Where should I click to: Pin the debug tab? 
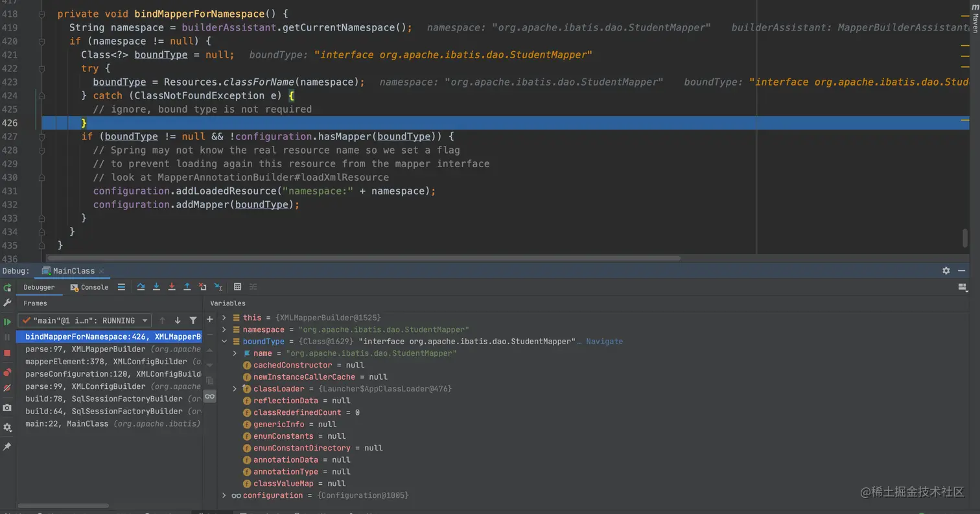[x=7, y=447]
